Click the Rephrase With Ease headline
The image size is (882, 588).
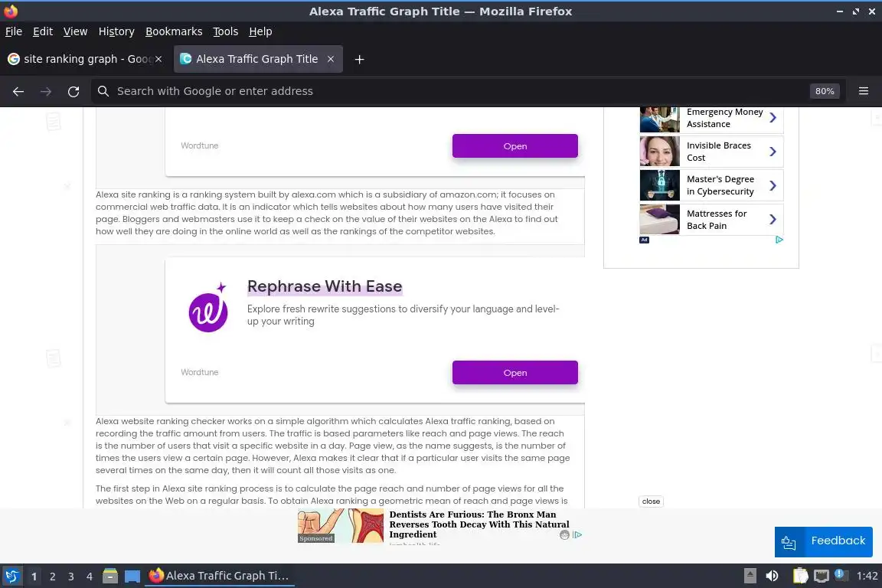coord(325,286)
